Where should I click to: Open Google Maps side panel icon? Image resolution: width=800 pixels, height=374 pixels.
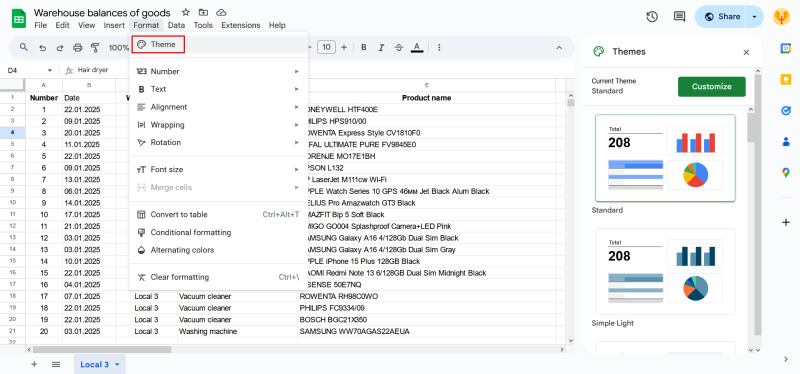pos(786,172)
